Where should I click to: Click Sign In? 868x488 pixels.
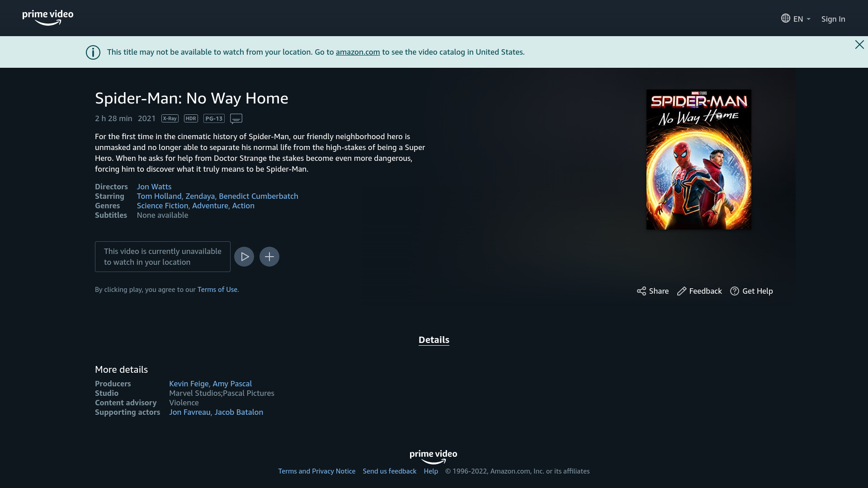tap(833, 19)
